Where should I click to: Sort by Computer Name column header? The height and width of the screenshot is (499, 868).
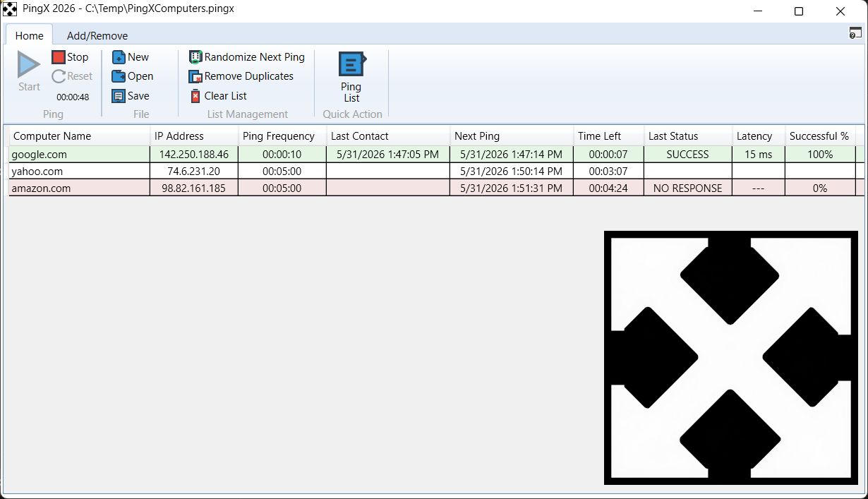(79, 136)
